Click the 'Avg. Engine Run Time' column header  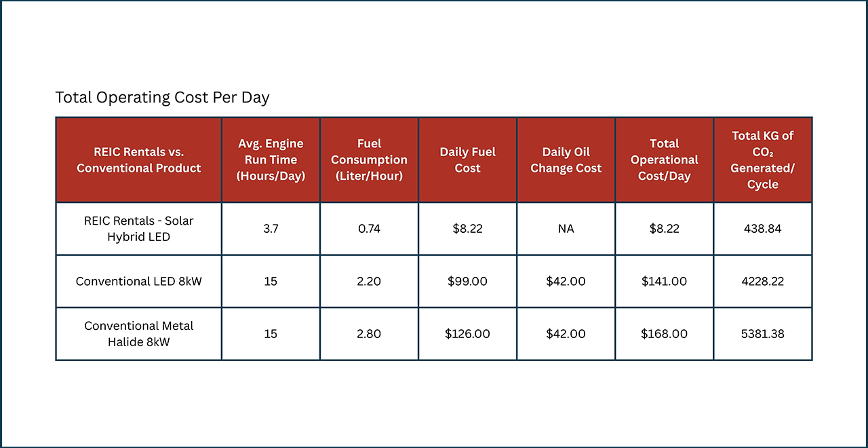click(271, 160)
